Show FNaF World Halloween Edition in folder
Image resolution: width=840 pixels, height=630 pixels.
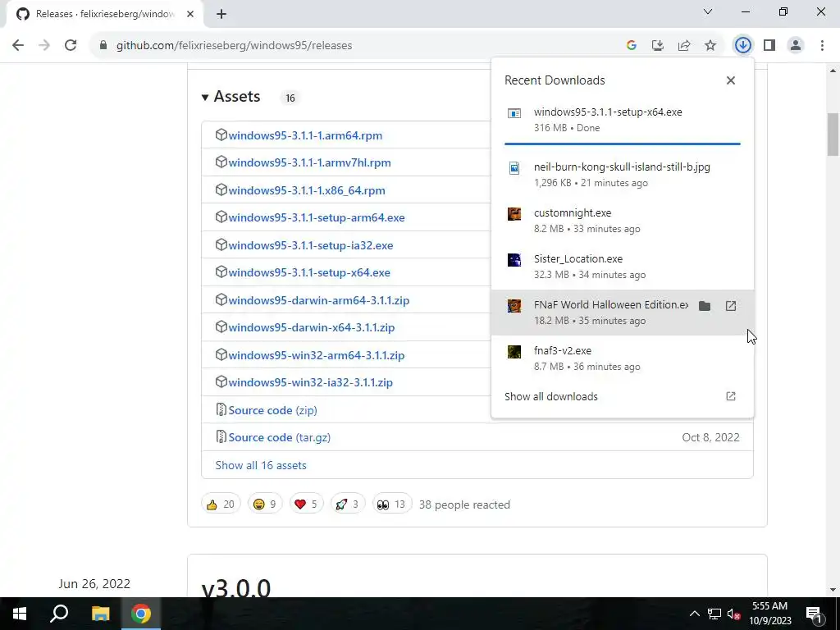[x=705, y=306]
